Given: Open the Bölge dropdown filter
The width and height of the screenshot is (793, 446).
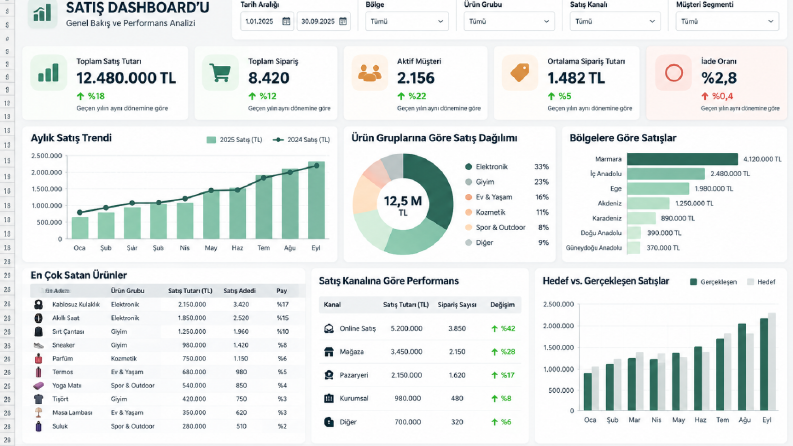Looking at the screenshot, I should coord(407,21).
